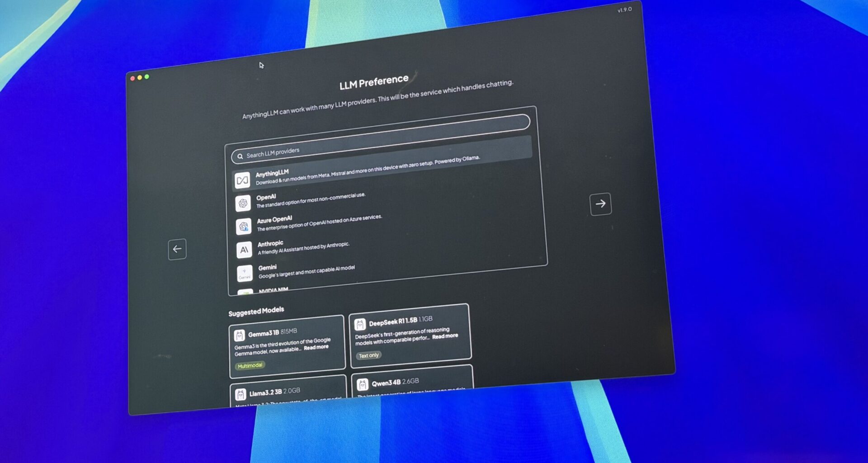The image size is (868, 463).
Task: Pick Anthropic from the provider list
Action: (x=304, y=247)
